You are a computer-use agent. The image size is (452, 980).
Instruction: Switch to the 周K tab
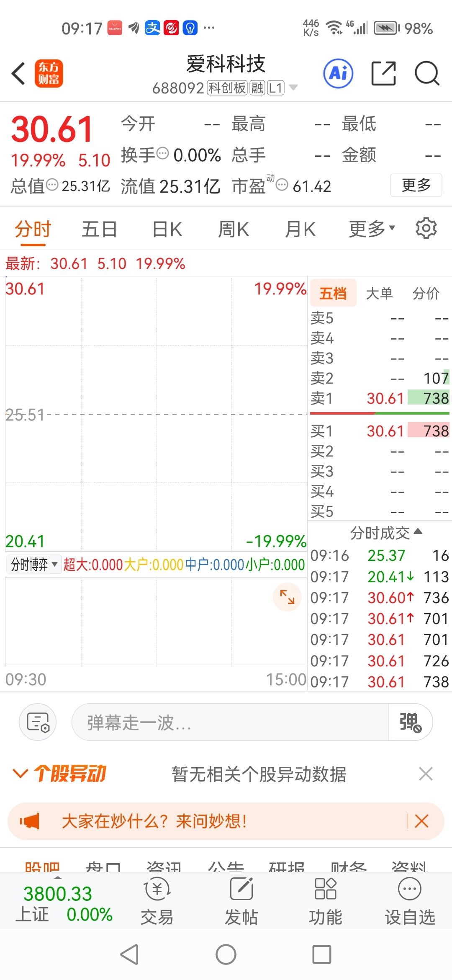[x=233, y=229]
